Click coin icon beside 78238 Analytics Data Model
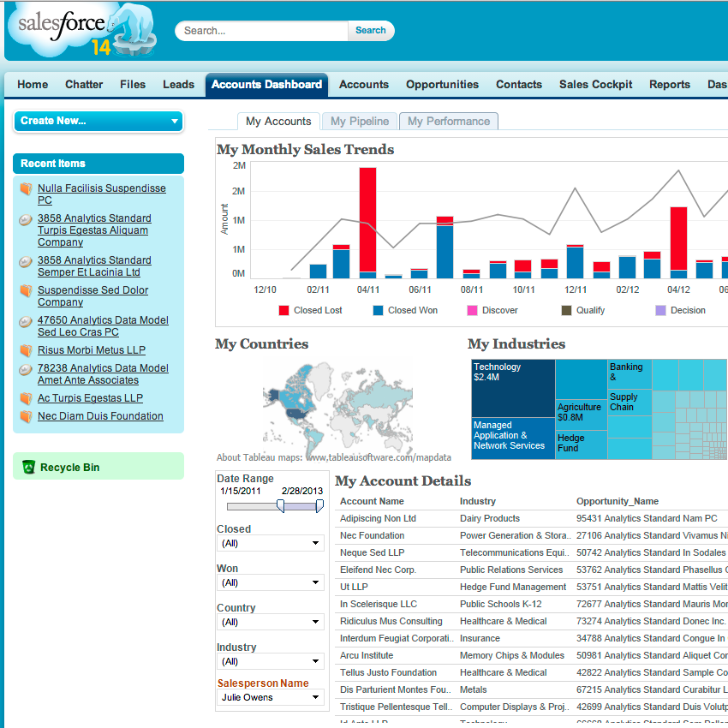The height and width of the screenshot is (728, 728). pyautogui.click(x=26, y=369)
